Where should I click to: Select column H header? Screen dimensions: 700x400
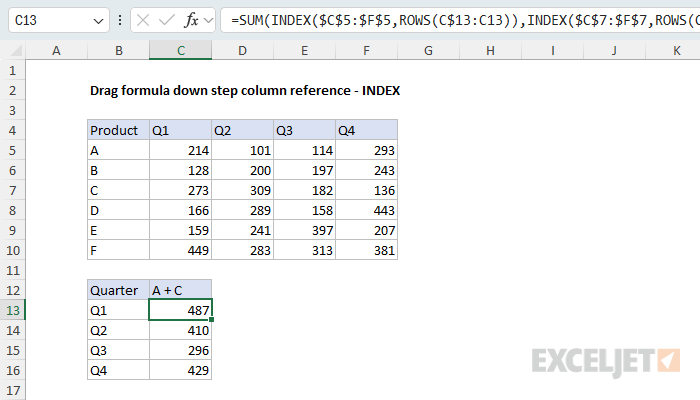click(x=491, y=50)
